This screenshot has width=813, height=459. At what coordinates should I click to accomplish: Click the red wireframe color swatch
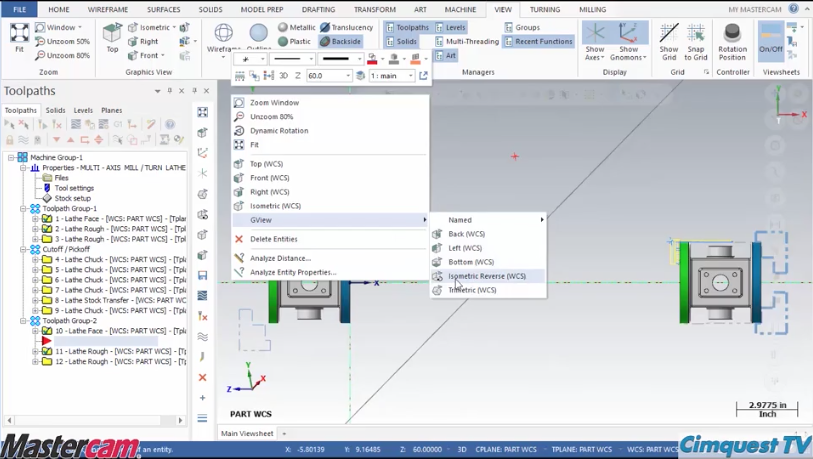click(x=372, y=60)
